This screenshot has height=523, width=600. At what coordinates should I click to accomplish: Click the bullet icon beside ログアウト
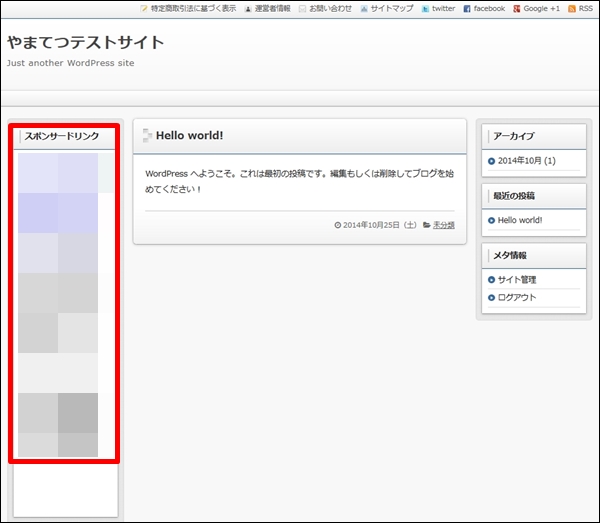pos(491,298)
